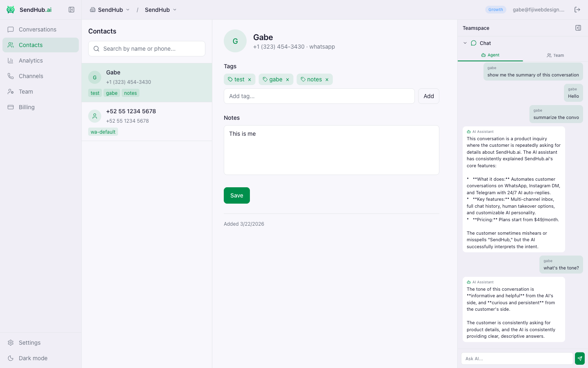Click the search magnifier icon
The image size is (588, 368).
(96, 49)
